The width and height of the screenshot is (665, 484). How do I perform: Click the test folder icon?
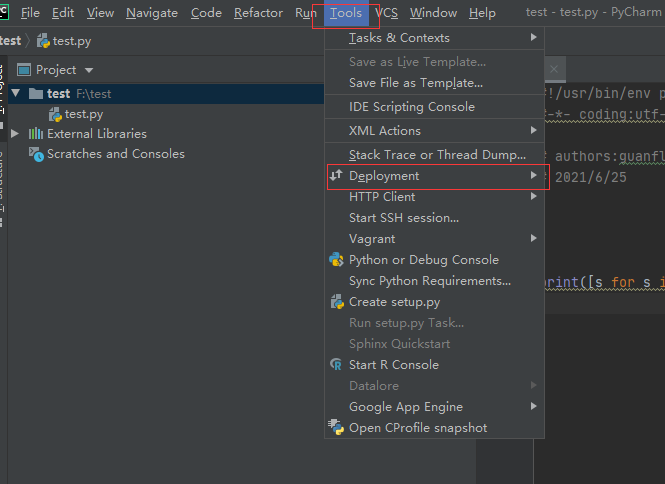pyautogui.click(x=36, y=93)
